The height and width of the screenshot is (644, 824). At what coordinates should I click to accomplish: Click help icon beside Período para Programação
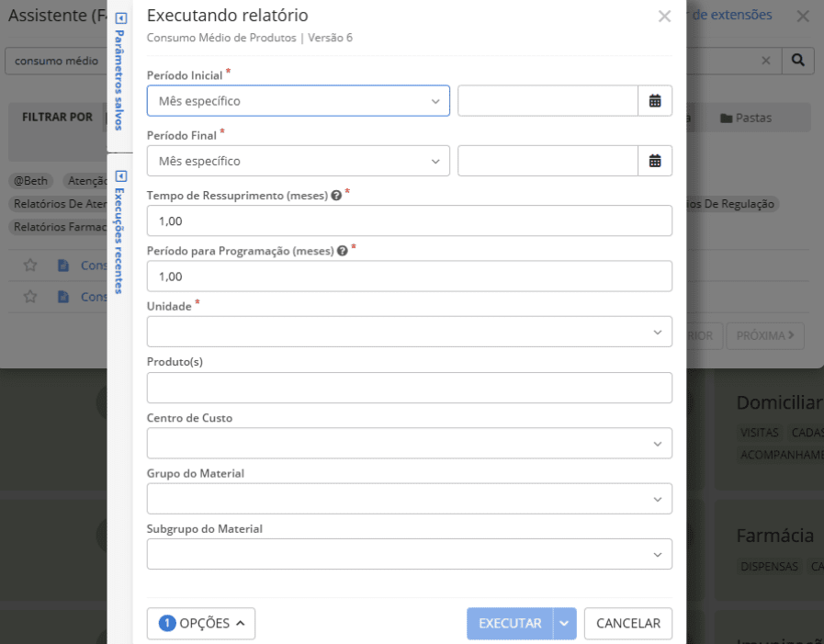[x=343, y=251]
